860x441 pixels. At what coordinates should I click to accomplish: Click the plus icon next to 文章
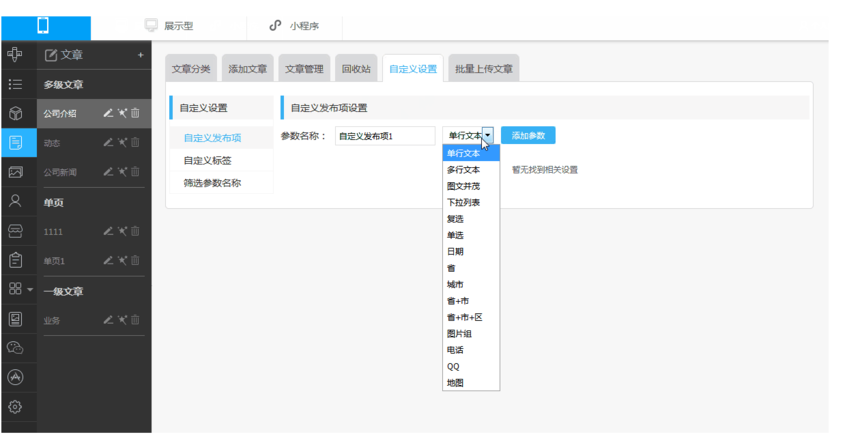point(140,55)
